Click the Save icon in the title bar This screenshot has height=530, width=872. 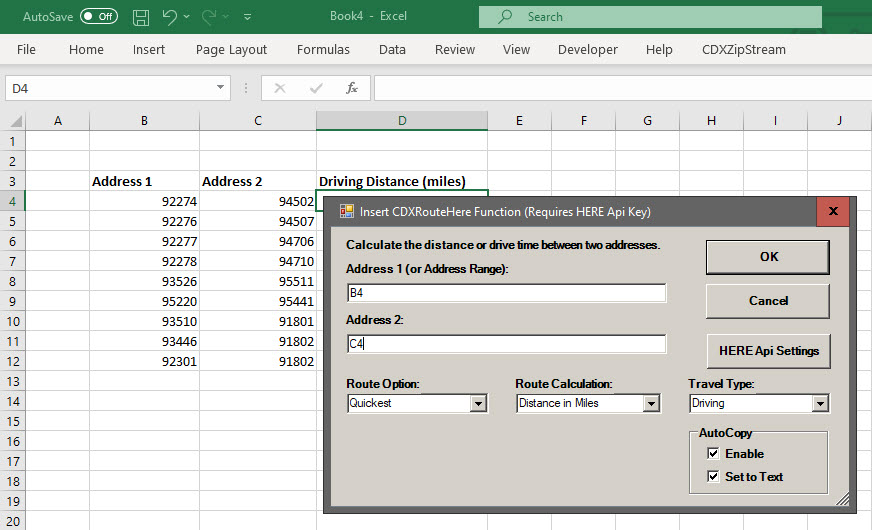(x=141, y=17)
